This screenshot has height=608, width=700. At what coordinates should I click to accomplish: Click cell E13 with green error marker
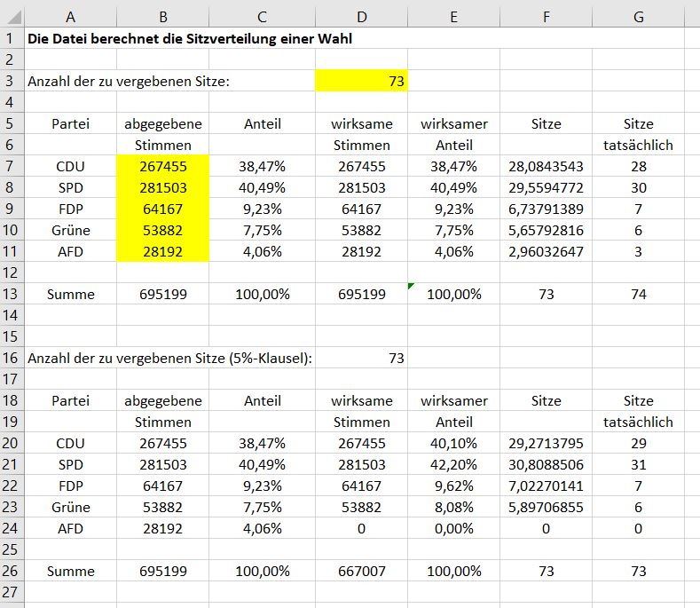tap(453, 294)
